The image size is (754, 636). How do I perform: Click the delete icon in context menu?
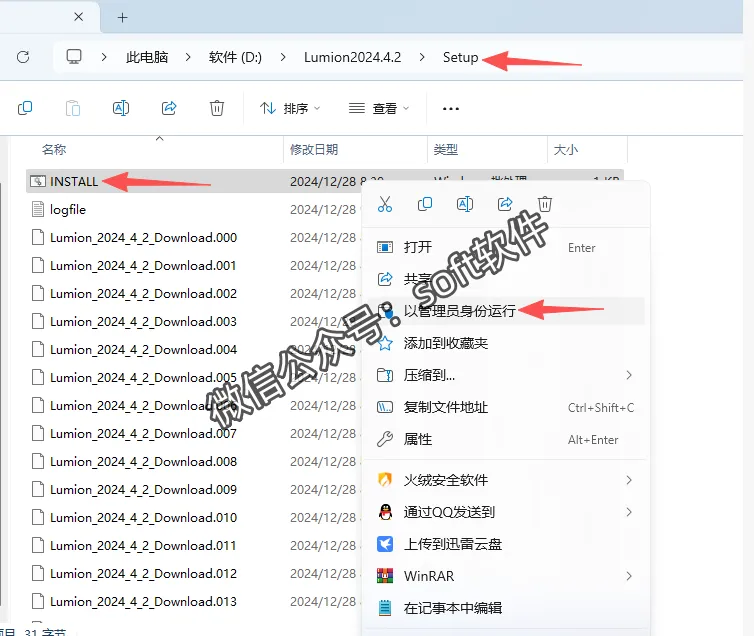545,204
